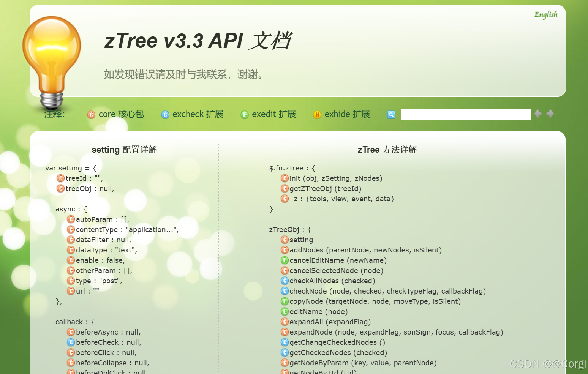Click the exhide H icon in the legend
Image resolution: width=588 pixels, height=374 pixels.
tap(317, 114)
